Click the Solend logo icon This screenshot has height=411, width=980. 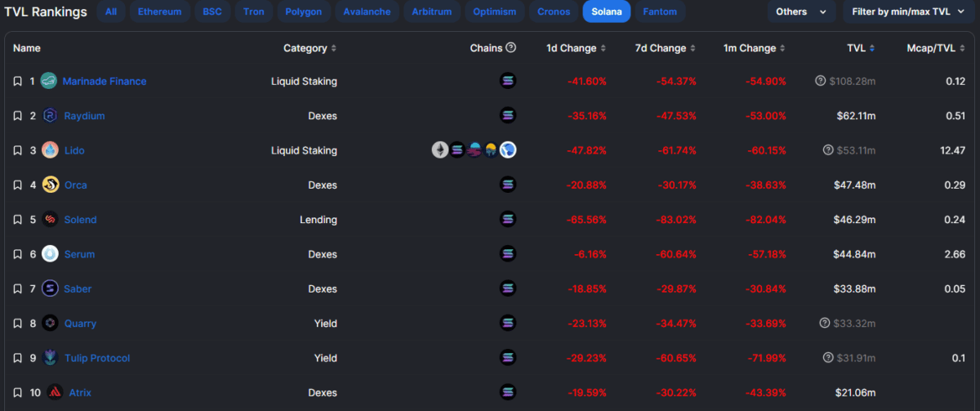(x=50, y=220)
